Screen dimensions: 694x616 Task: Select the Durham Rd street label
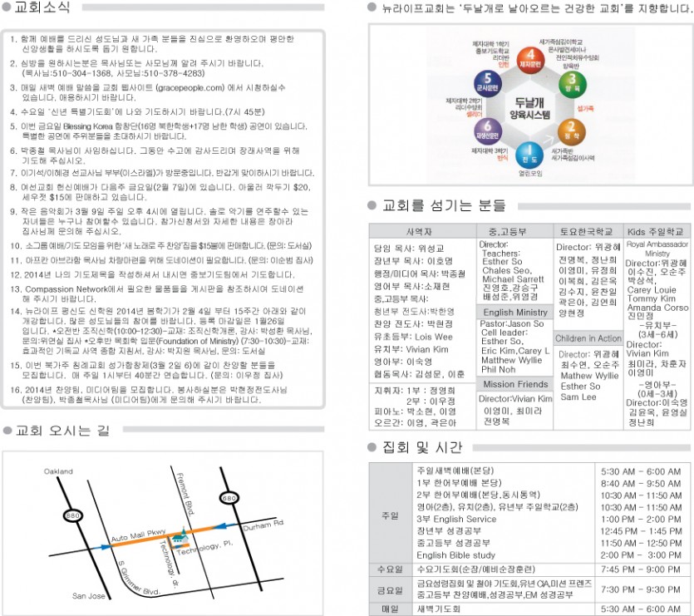[x=263, y=525]
